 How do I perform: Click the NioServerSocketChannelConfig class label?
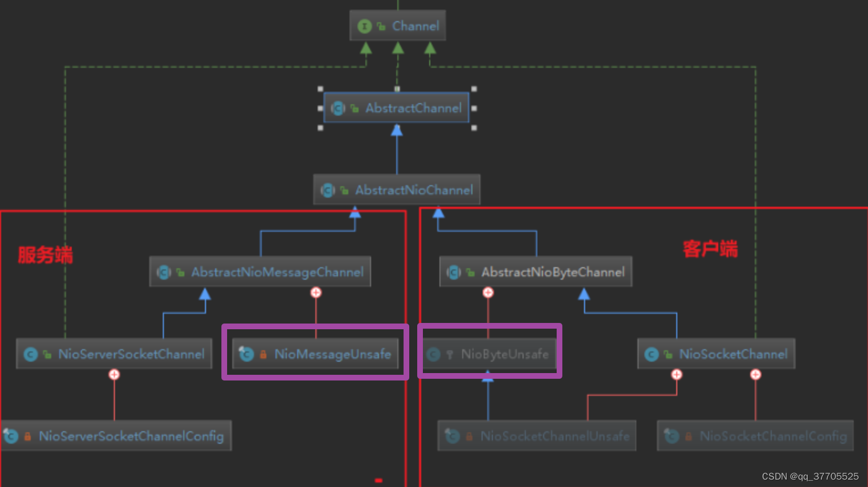[x=131, y=436]
